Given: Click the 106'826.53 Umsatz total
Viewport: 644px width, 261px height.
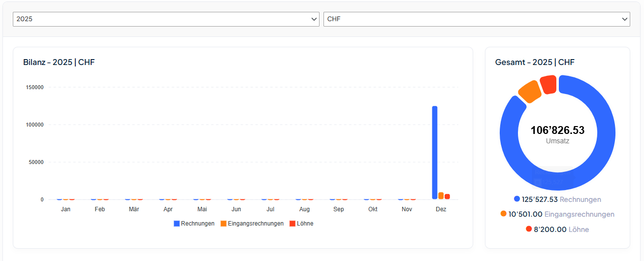Looking at the screenshot, I should [557, 130].
